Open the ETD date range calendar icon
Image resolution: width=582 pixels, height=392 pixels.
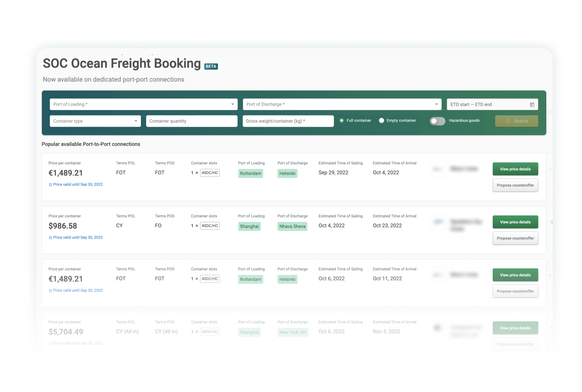(x=532, y=105)
